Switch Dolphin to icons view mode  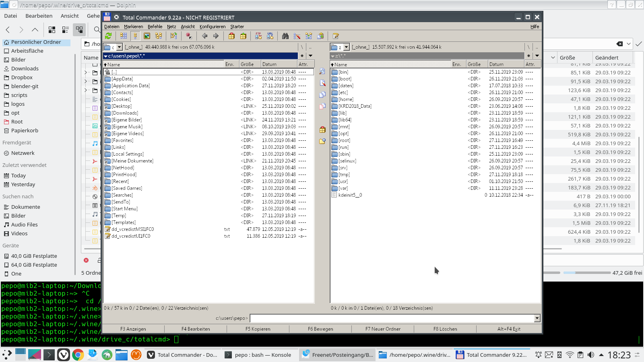click(x=52, y=30)
